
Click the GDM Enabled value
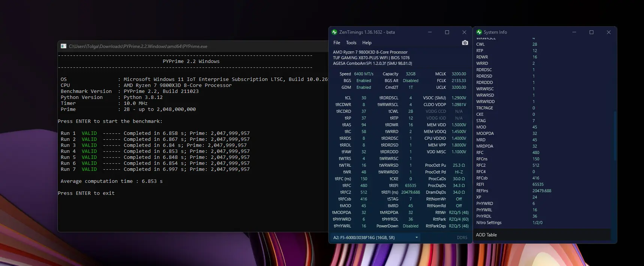364,87
